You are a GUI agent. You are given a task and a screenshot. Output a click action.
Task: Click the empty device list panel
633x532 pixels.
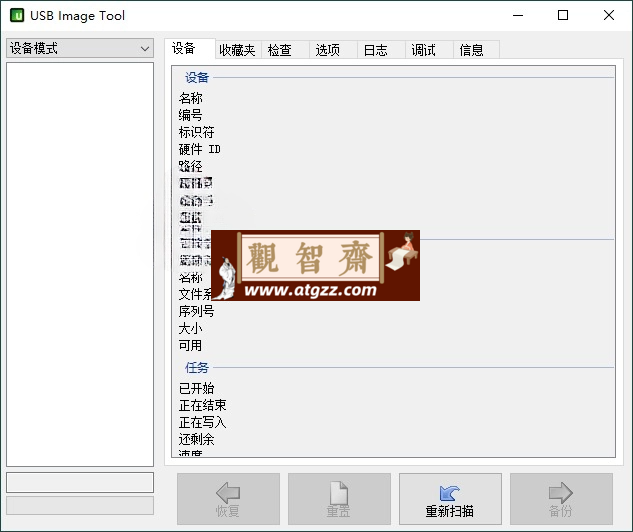click(x=80, y=264)
